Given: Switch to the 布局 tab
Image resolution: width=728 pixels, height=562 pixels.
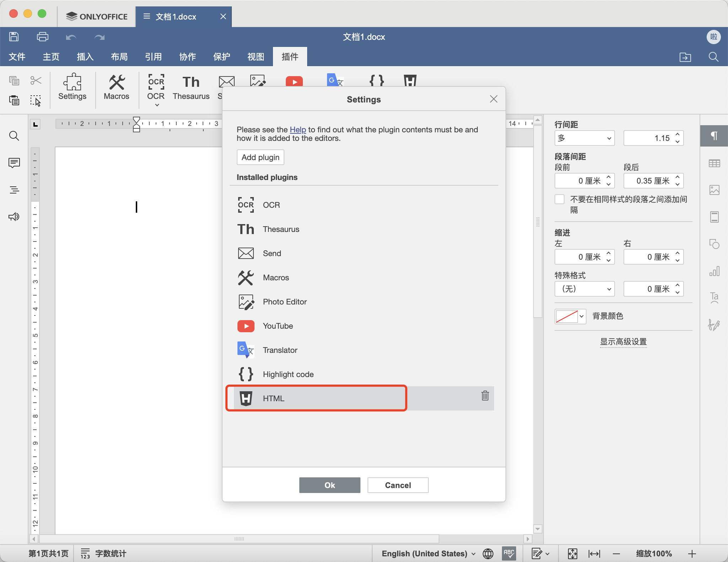Looking at the screenshot, I should (x=119, y=57).
